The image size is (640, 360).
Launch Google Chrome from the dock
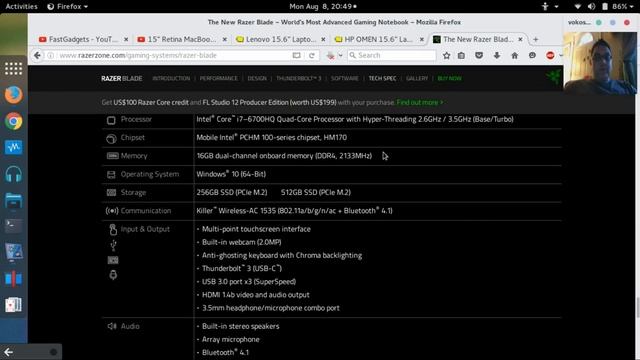(13, 121)
